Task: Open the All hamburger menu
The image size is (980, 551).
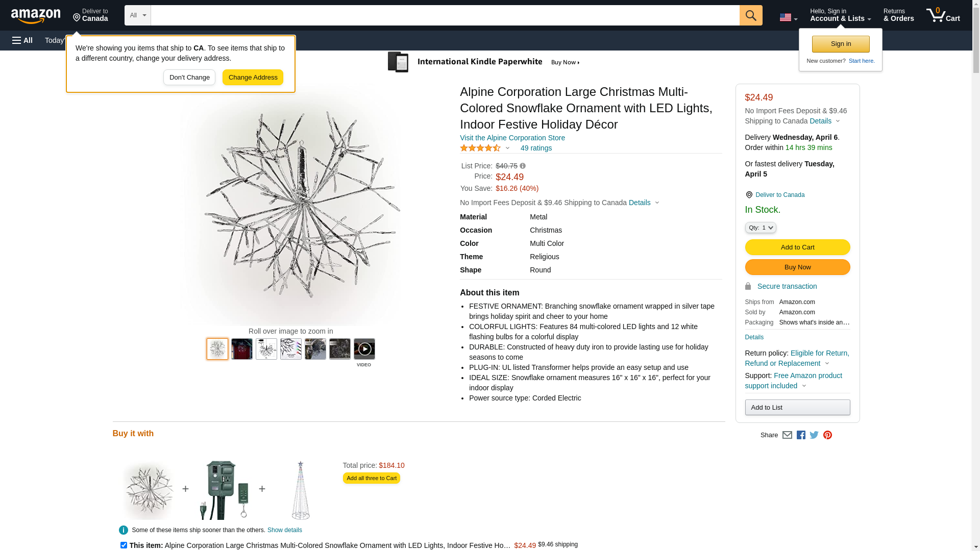Action: pyautogui.click(x=22, y=40)
